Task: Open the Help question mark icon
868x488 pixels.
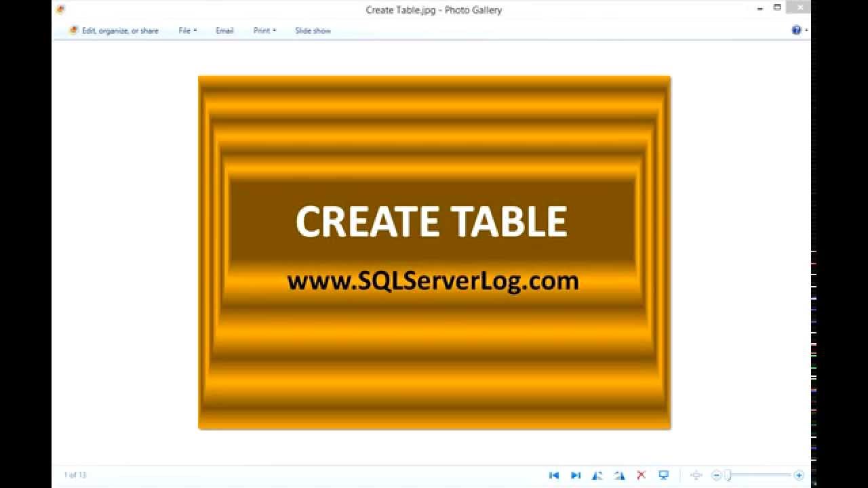Action: [797, 30]
